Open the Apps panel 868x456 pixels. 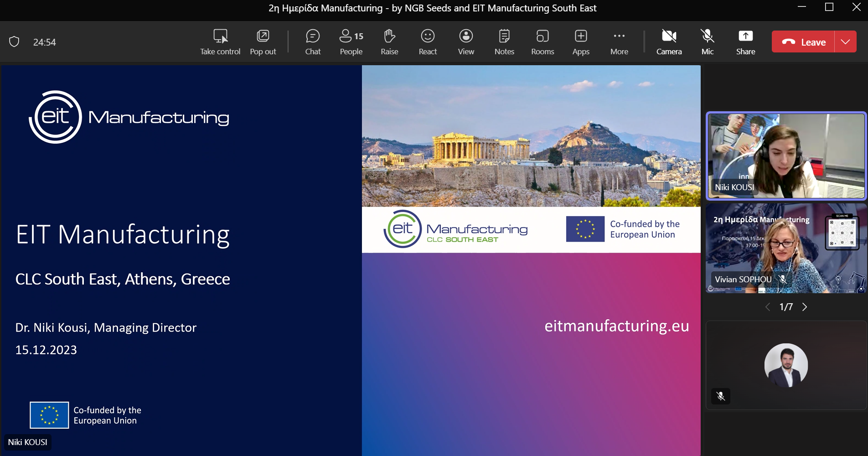[x=581, y=42]
